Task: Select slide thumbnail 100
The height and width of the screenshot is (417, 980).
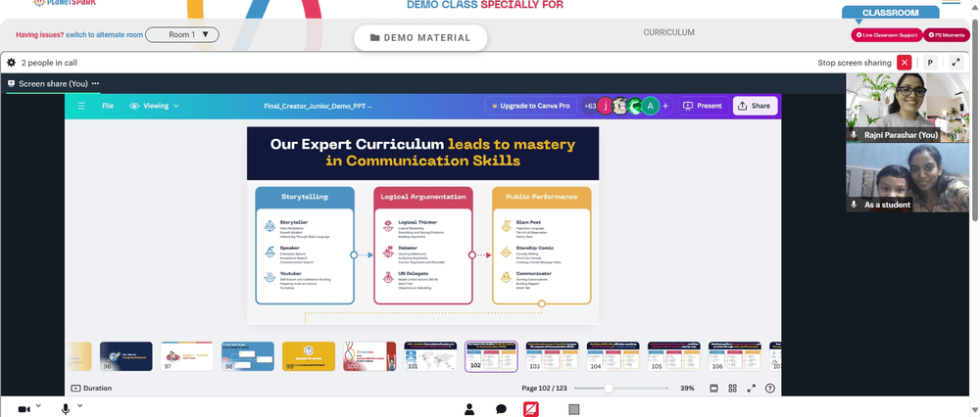Action: click(x=369, y=356)
